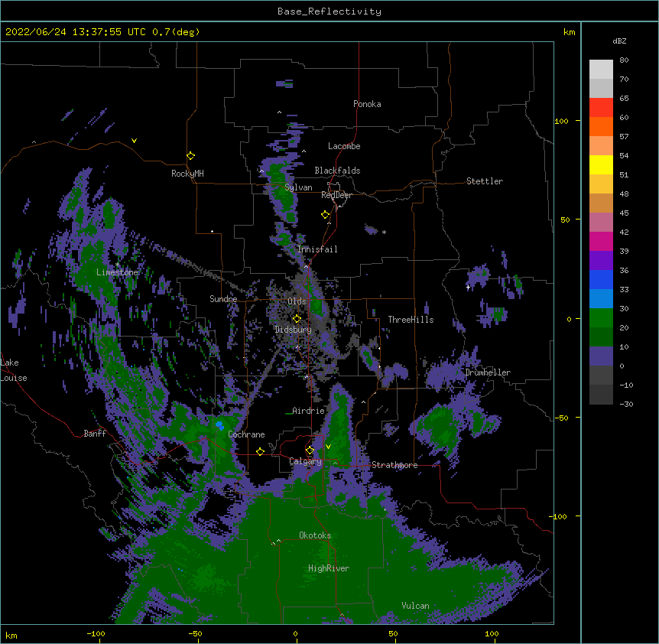Click the Innisfail label

[317, 249]
